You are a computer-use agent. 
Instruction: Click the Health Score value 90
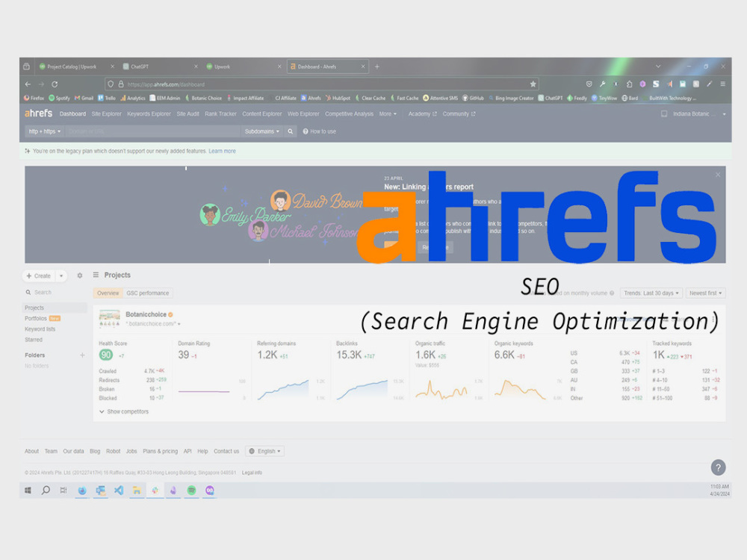coord(106,355)
